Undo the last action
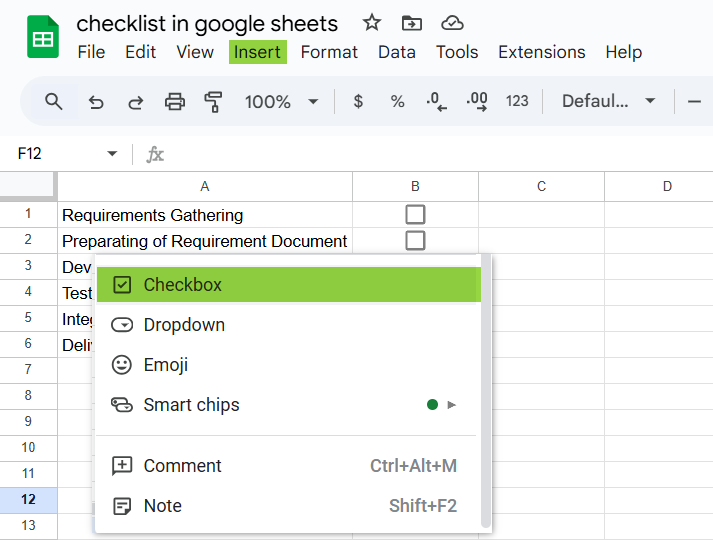 96,102
